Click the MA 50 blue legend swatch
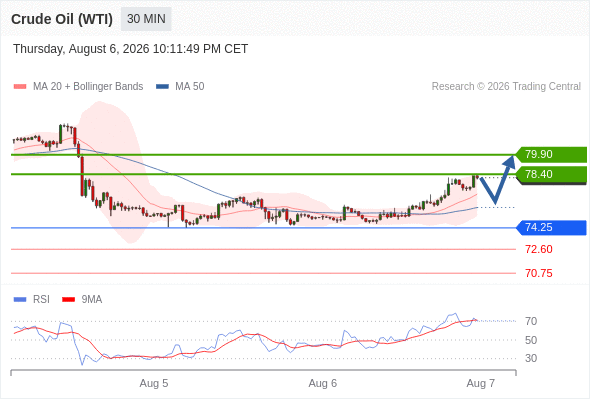 (x=162, y=87)
